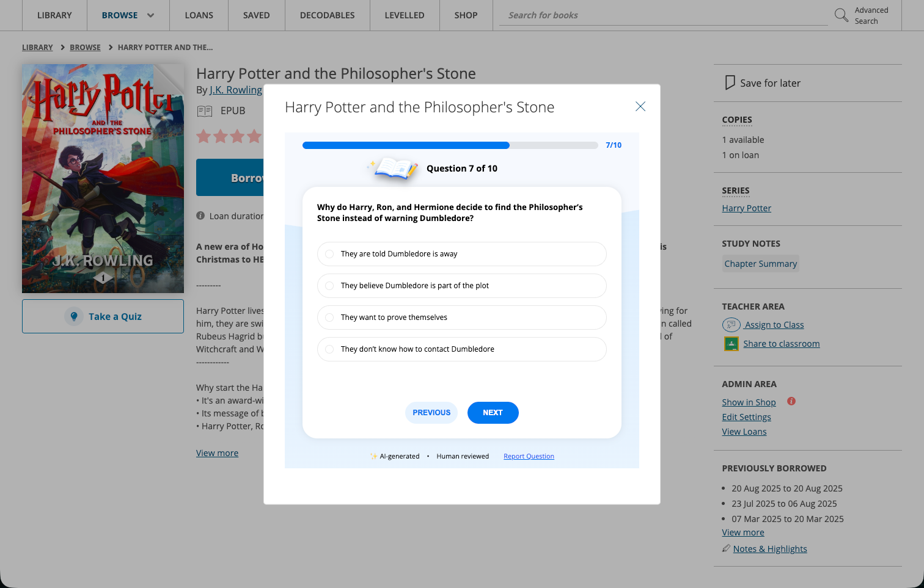The width and height of the screenshot is (924, 588).
Task: Close the quiz dialog with the X
Action: tap(640, 107)
